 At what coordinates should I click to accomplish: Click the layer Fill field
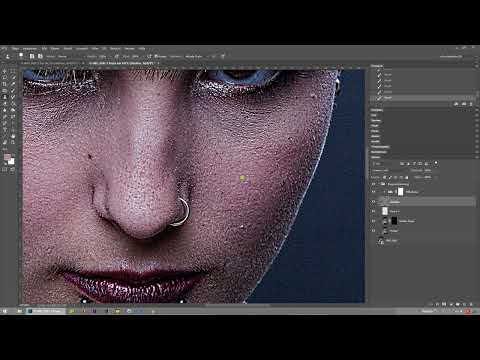coord(427,177)
